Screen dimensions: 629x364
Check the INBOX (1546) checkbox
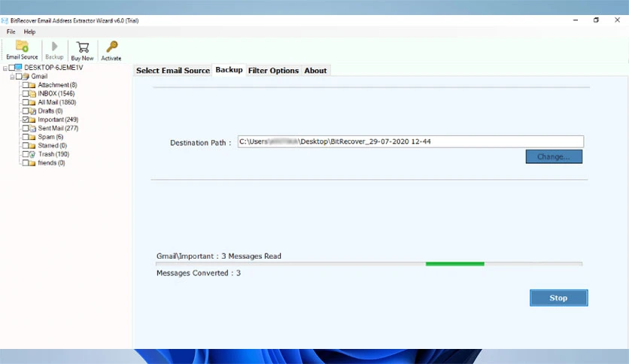[x=26, y=93]
